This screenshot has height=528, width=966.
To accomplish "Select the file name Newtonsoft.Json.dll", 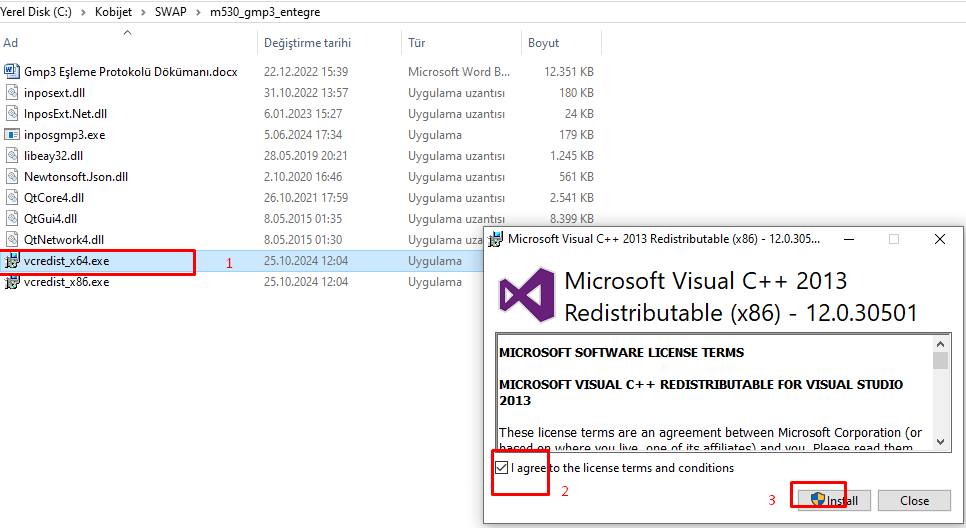I will 76,176.
